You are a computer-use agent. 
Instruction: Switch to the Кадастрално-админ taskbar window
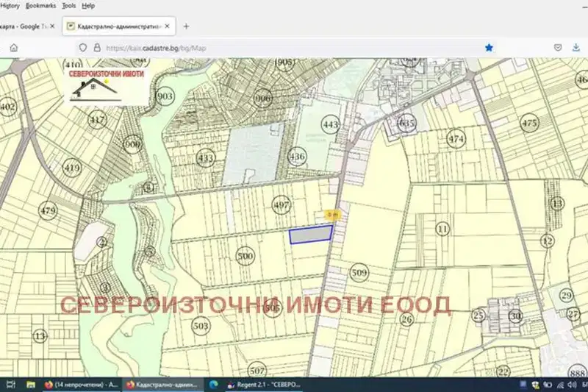tap(162, 385)
